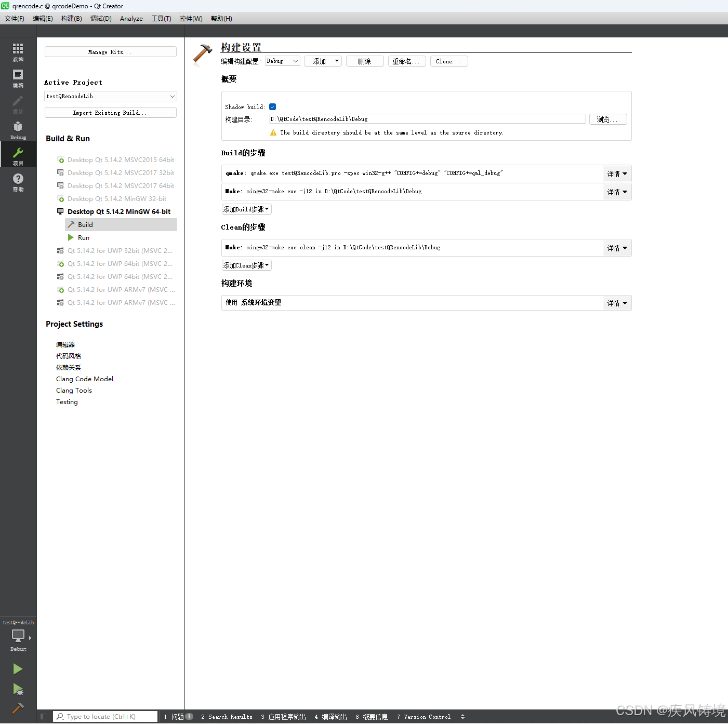Open Clang Tools settings
This screenshot has height=724, width=728.
[x=74, y=391]
